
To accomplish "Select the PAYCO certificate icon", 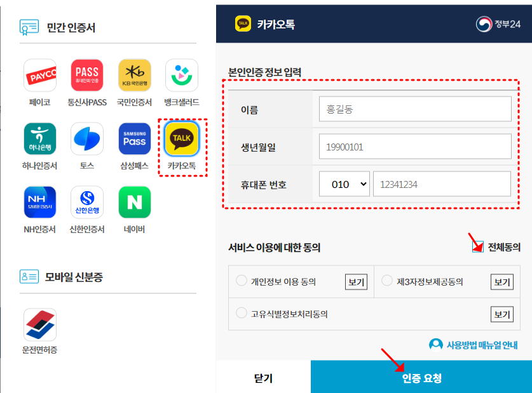I will point(39,75).
